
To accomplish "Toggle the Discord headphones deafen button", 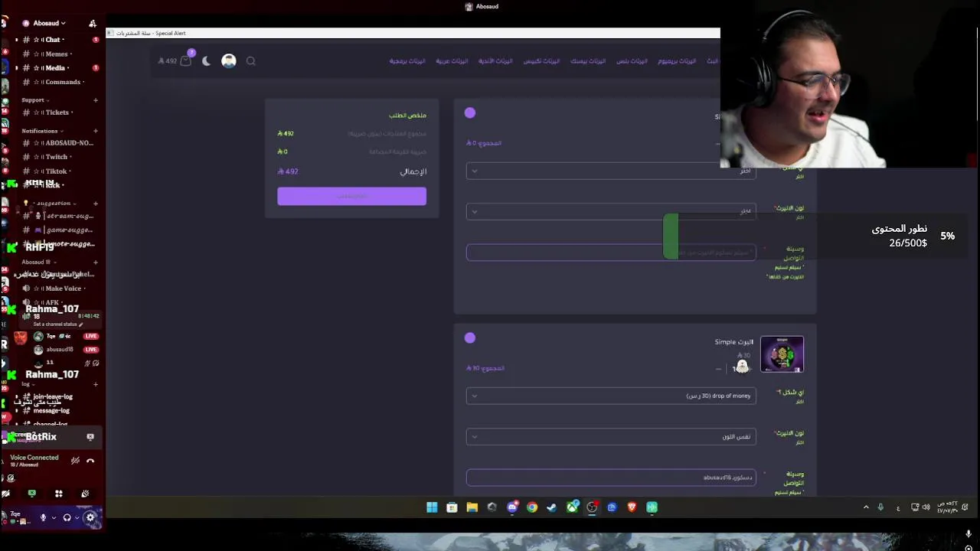I will point(67,518).
